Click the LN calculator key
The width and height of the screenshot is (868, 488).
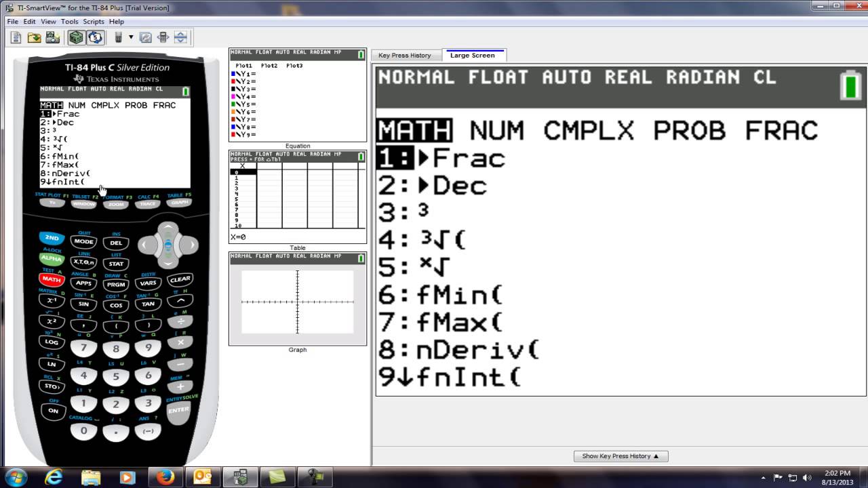click(x=52, y=364)
